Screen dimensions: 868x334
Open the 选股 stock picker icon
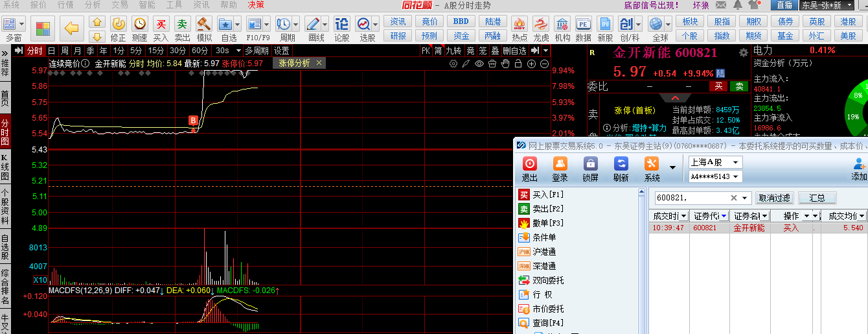tap(363, 25)
